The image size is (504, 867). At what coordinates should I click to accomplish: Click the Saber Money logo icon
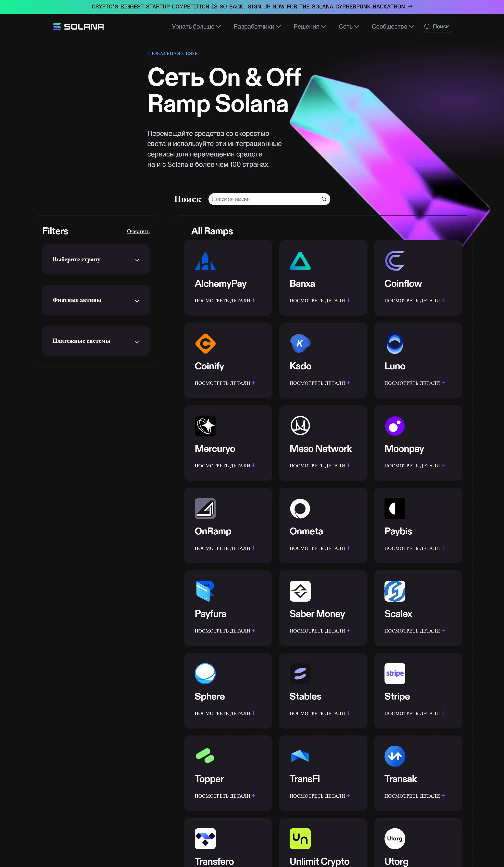[x=300, y=591]
